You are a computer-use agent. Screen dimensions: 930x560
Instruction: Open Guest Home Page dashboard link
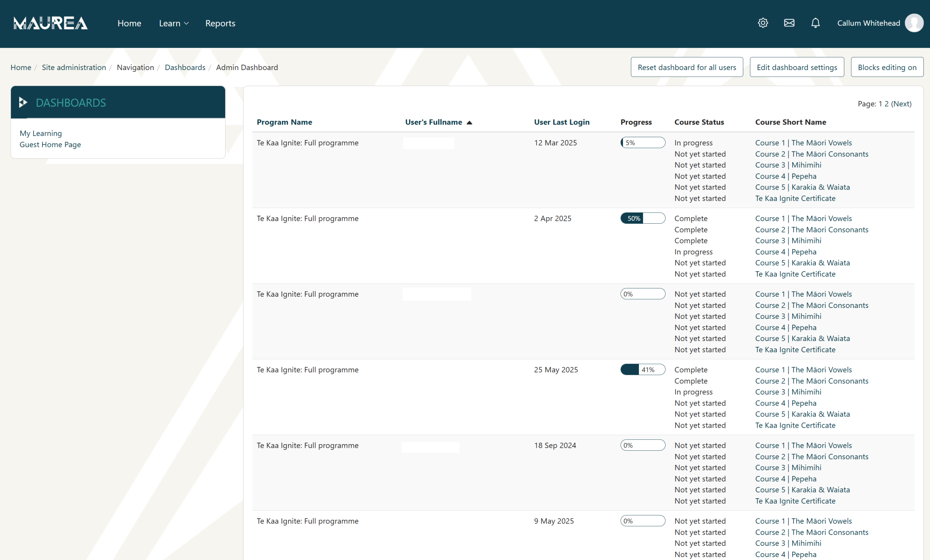click(50, 145)
